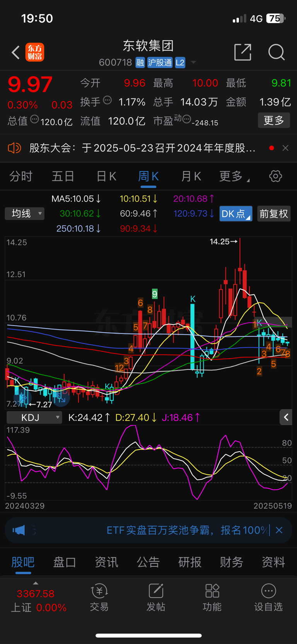The width and height of the screenshot is (297, 644).
Task: Switch to 财务 tab
Action: 232,562
